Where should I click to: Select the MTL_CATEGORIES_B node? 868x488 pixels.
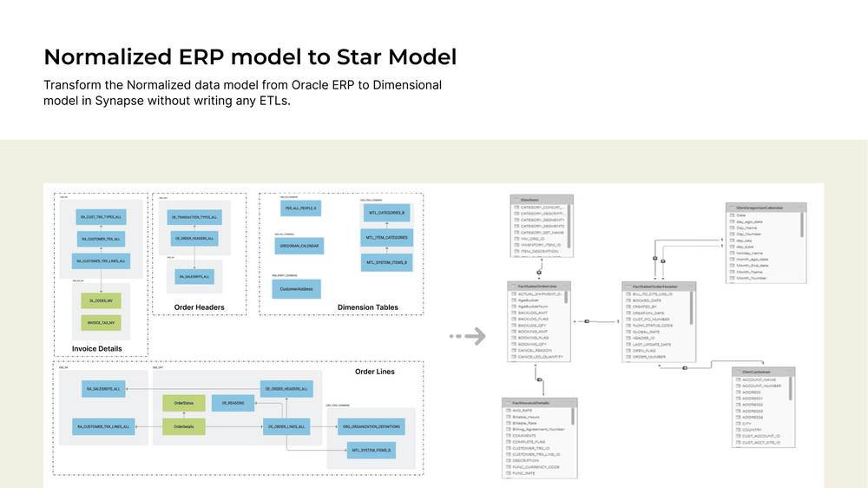click(386, 213)
